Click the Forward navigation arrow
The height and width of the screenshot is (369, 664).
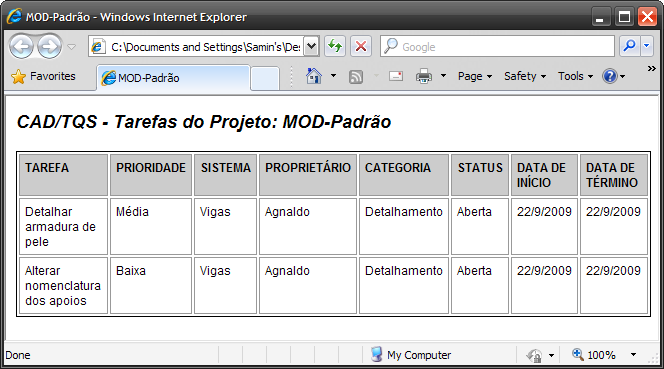50,46
